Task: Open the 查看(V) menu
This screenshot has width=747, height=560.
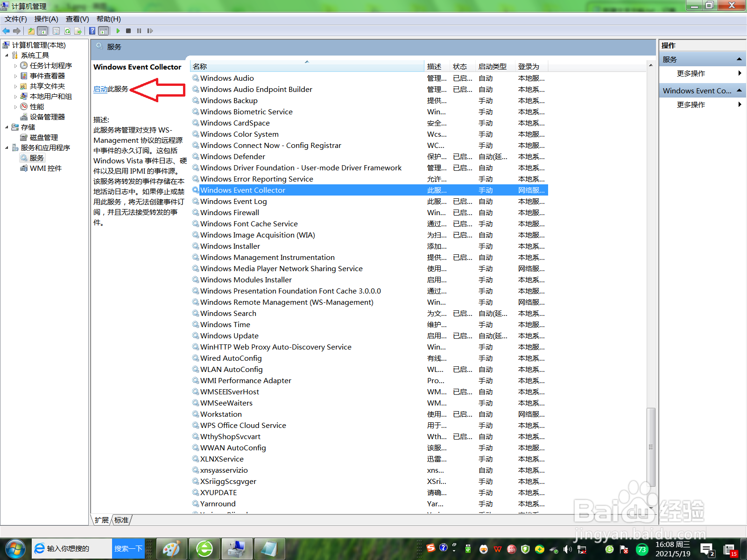Action: (78, 19)
